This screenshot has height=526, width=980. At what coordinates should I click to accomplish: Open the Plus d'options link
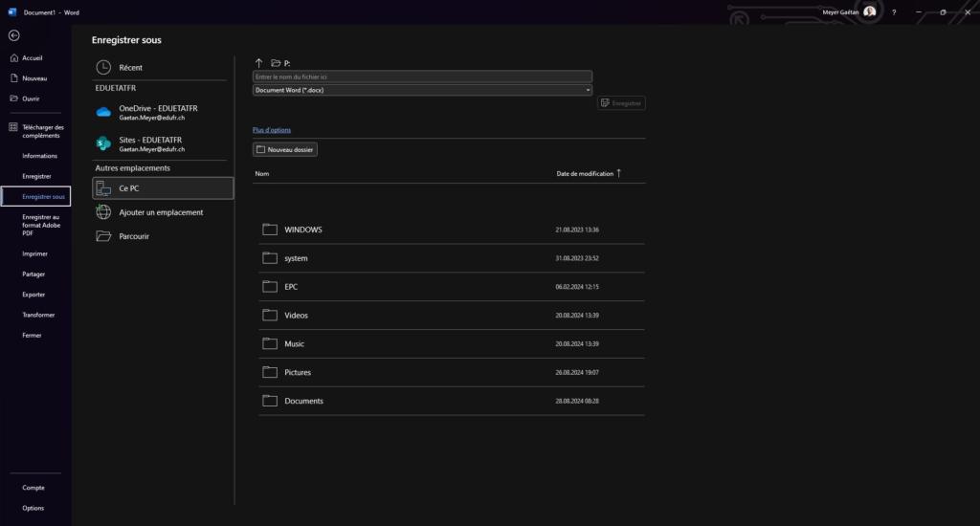[271, 130]
